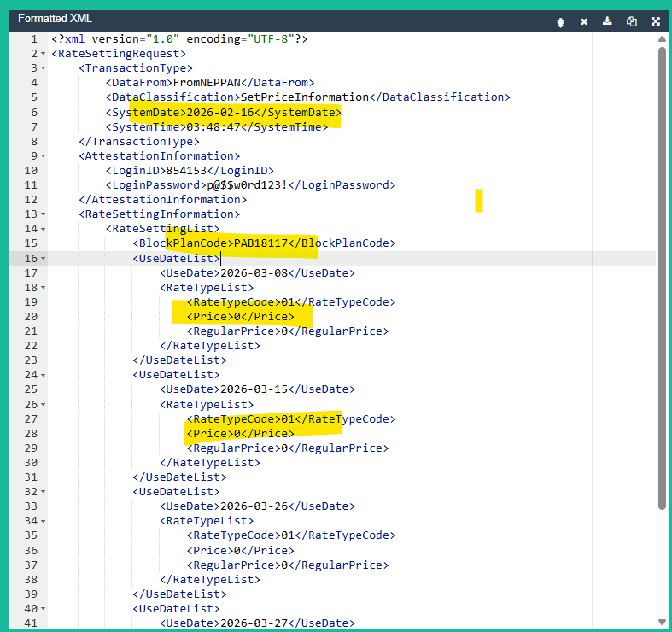This screenshot has width=672, height=632.
Task: Expand the XML panel to fullscreen
Action: pos(656,21)
